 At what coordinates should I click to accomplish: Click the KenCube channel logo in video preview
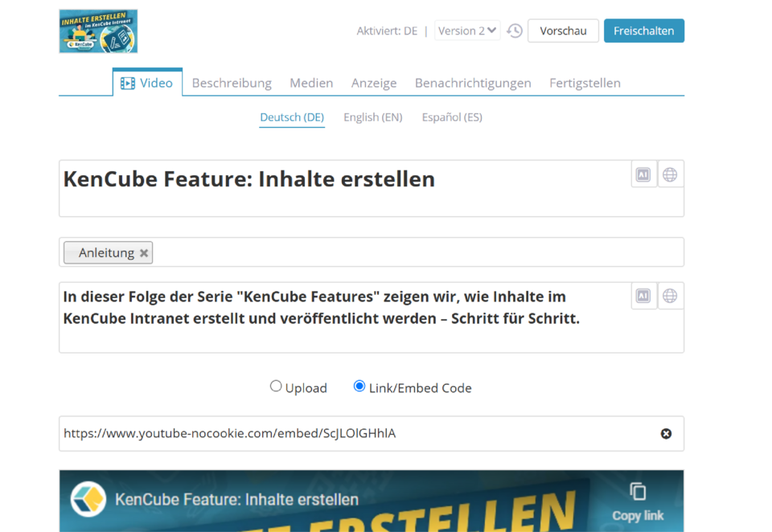pyautogui.click(x=88, y=499)
